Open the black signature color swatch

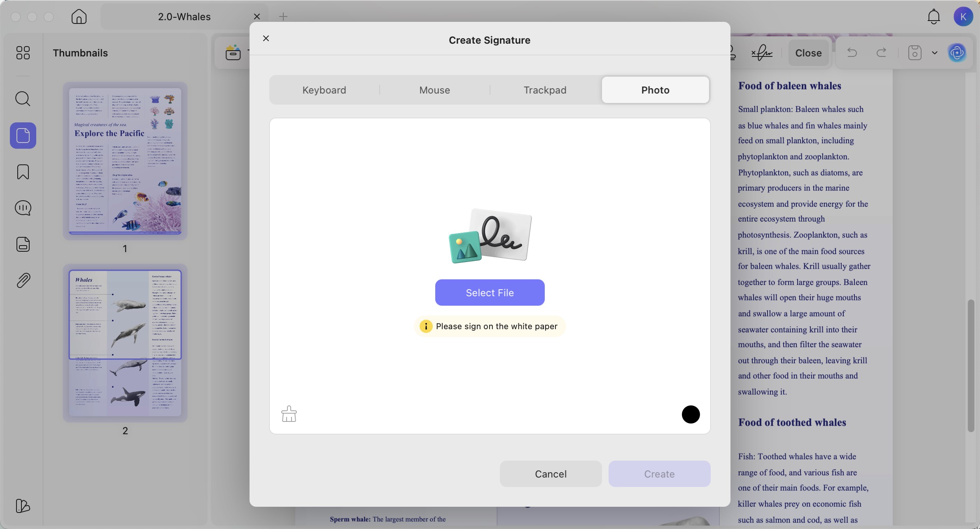pos(691,414)
